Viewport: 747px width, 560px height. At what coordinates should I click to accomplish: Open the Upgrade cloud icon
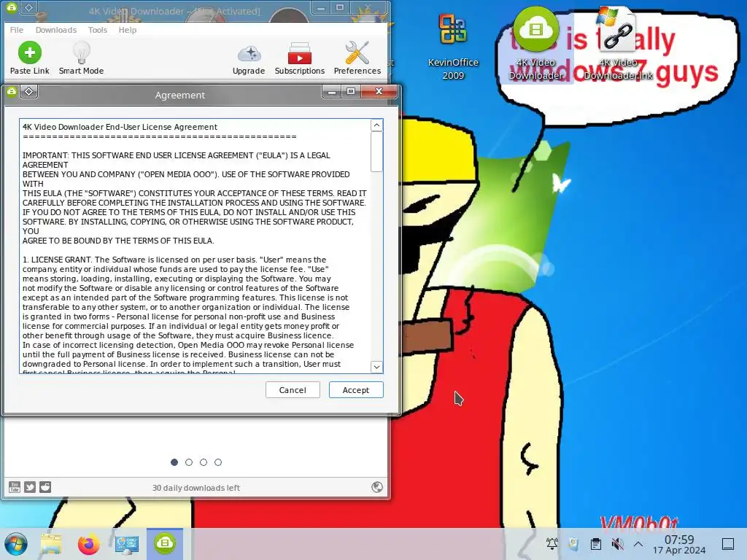click(249, 54)
